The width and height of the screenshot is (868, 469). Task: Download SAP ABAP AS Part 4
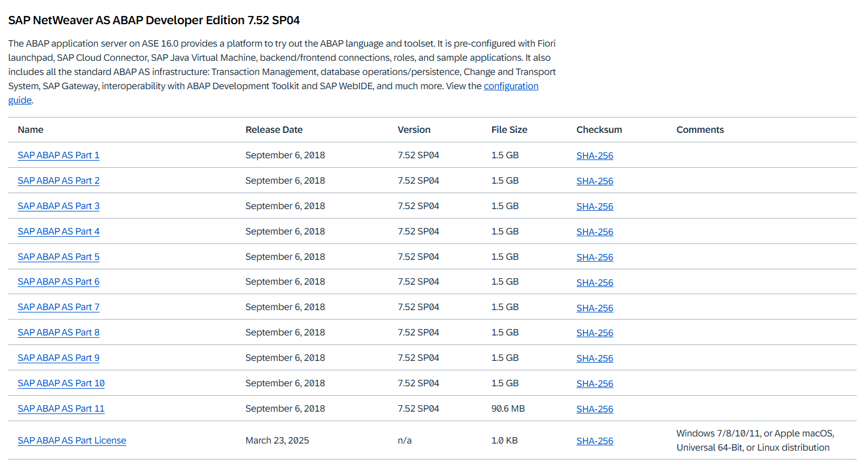point(58,232)
